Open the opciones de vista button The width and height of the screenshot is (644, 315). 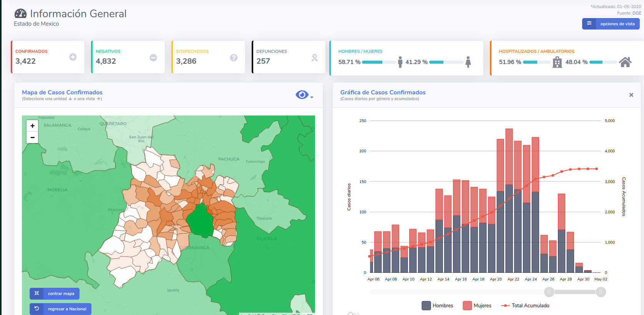click(611, 24)
